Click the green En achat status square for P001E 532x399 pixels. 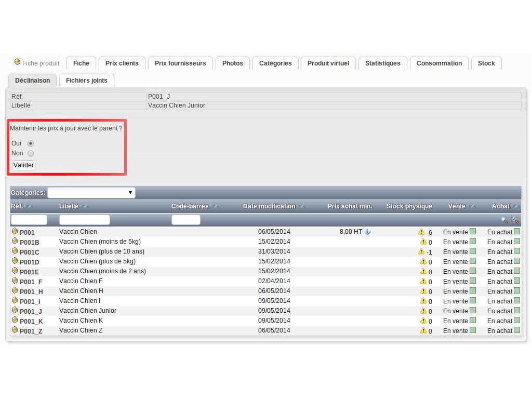point(517,271)
